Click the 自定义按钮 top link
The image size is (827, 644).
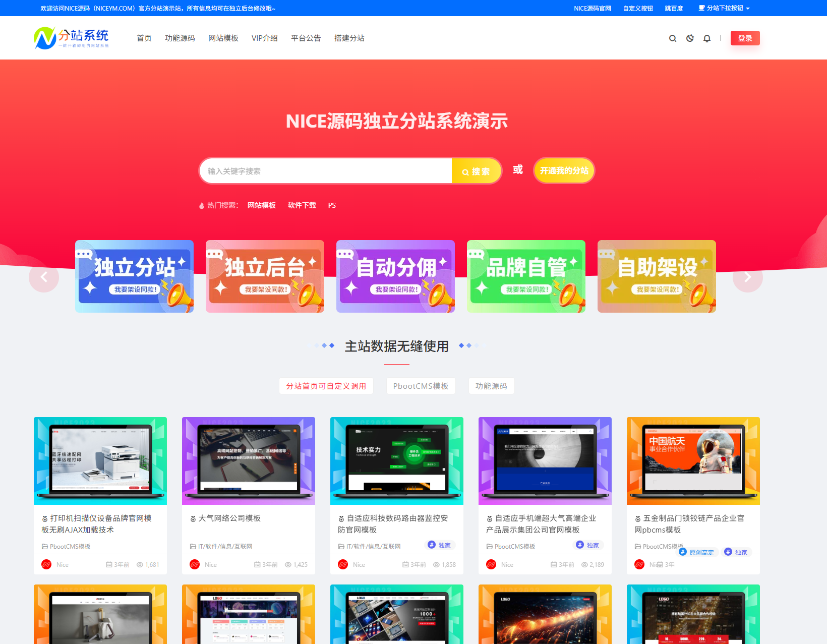638,8
